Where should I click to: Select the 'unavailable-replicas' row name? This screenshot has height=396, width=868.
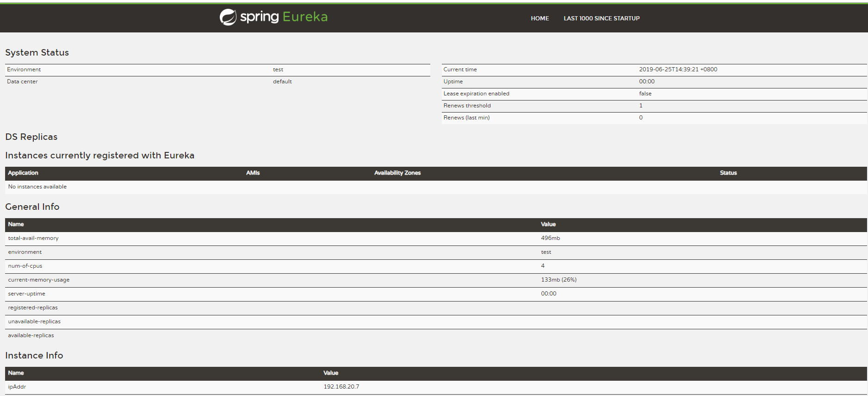(x=34, y=321)
